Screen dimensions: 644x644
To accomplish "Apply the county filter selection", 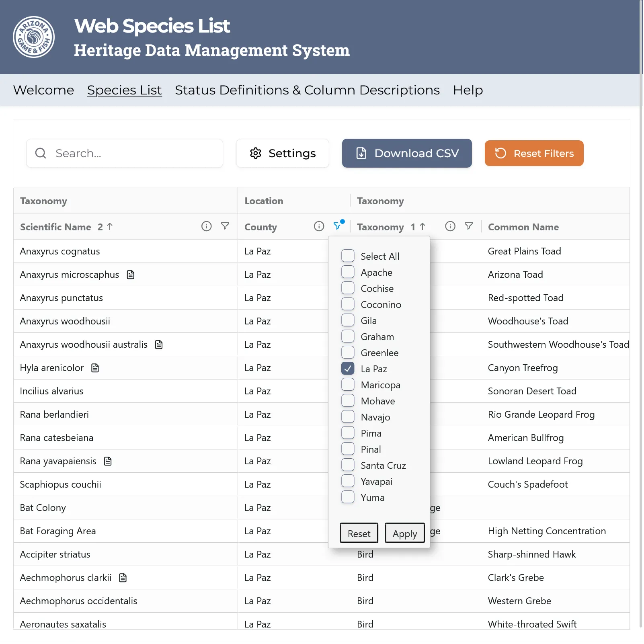I will click(404, 533).
